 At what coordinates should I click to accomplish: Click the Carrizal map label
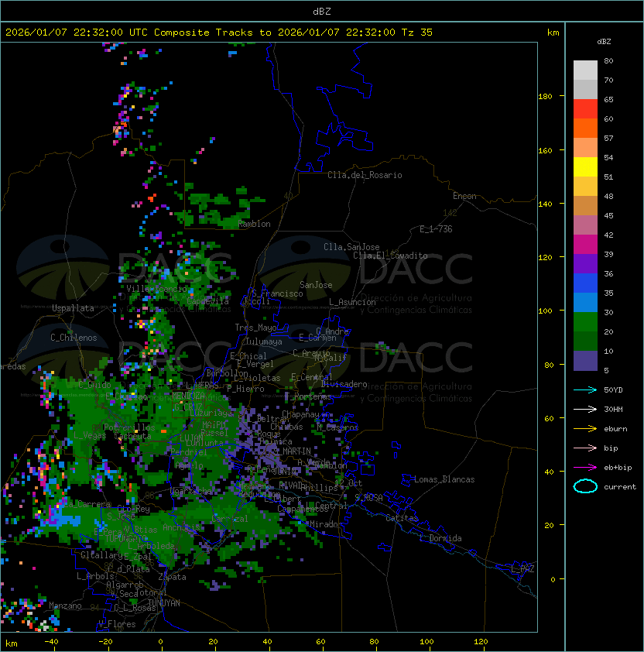click(229, 519)
